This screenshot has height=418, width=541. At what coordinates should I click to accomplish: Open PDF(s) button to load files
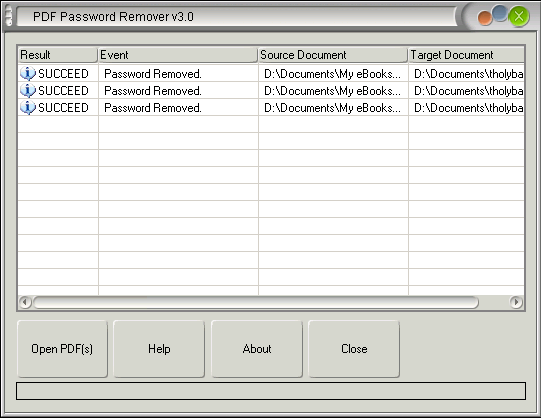pos(62,349)
